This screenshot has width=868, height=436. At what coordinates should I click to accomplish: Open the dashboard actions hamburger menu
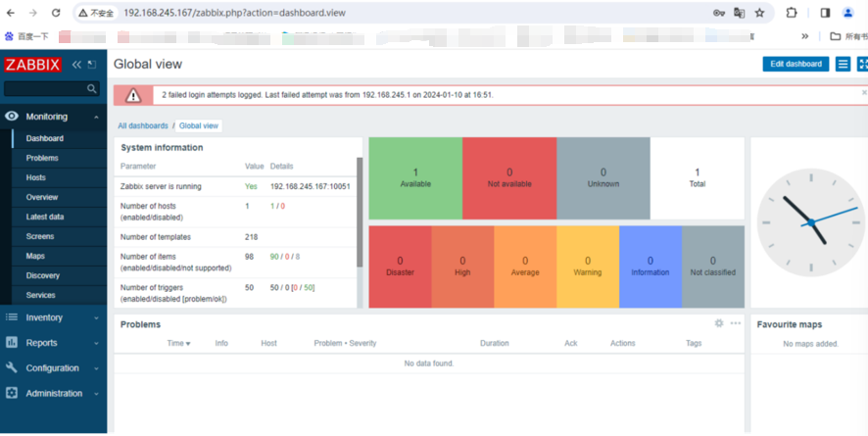843,65
